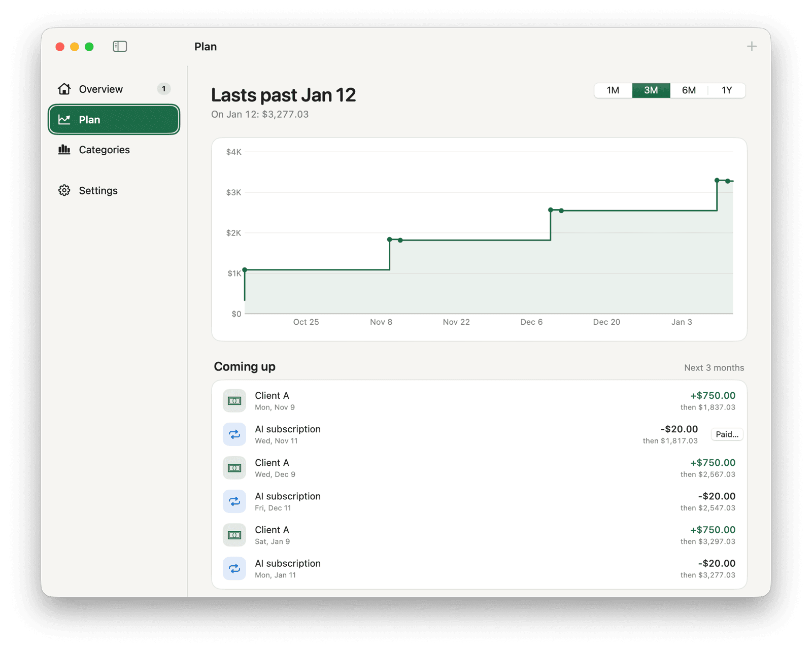
Task: Click the Paid... button for AI subscription
Action: (727, 434)
